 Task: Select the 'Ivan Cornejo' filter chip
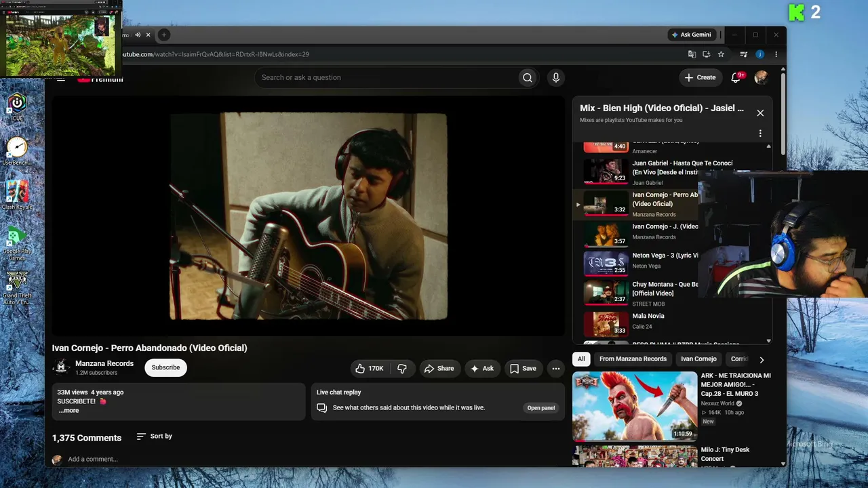(x=698, y=359)
